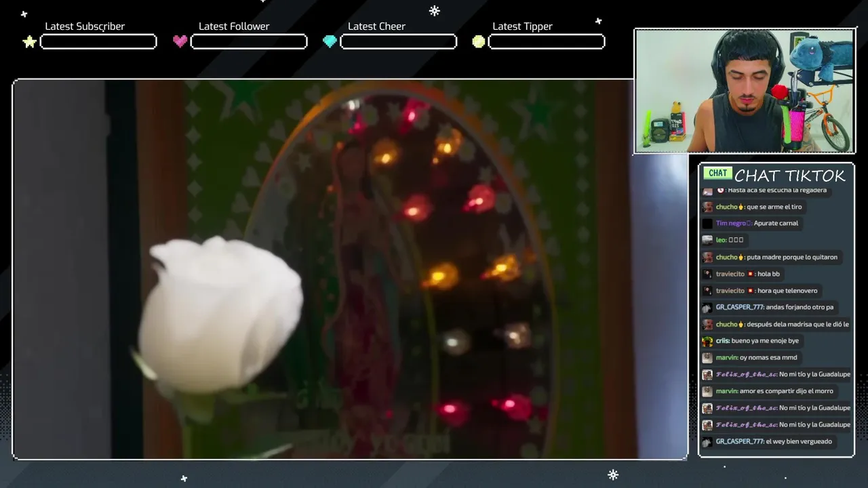Click the 'Latest Follower' label

click(234, 26)
